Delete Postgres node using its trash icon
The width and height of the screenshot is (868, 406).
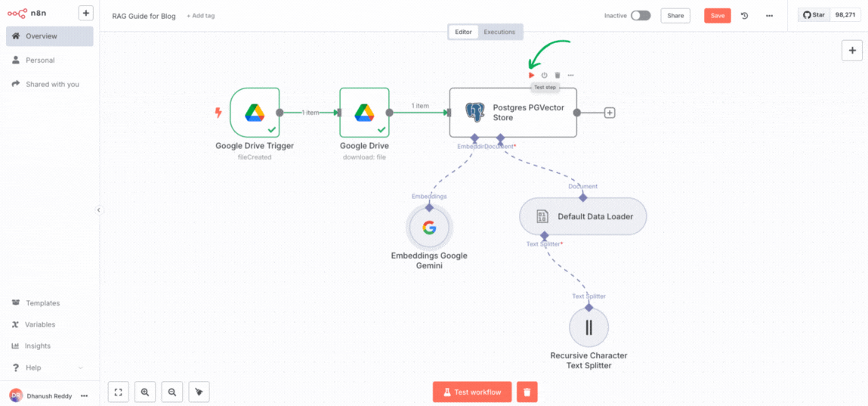click(x=558, y=75)
